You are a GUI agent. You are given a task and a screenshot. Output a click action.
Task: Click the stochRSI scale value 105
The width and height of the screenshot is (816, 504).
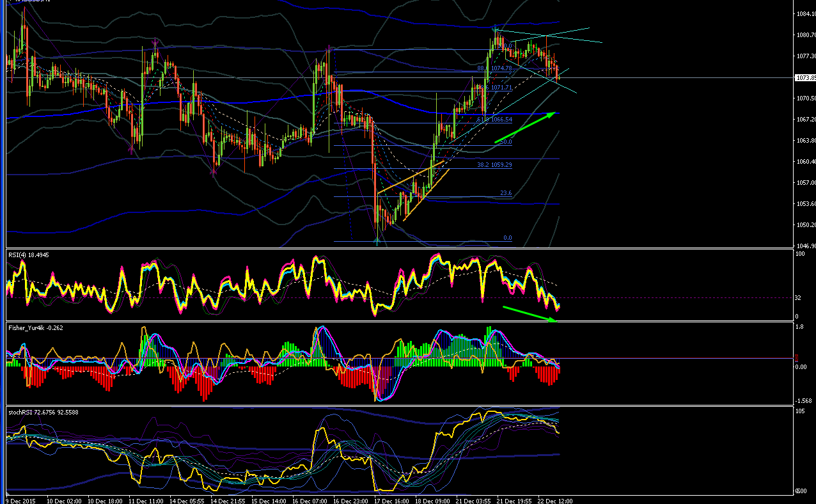click(801, 411)
